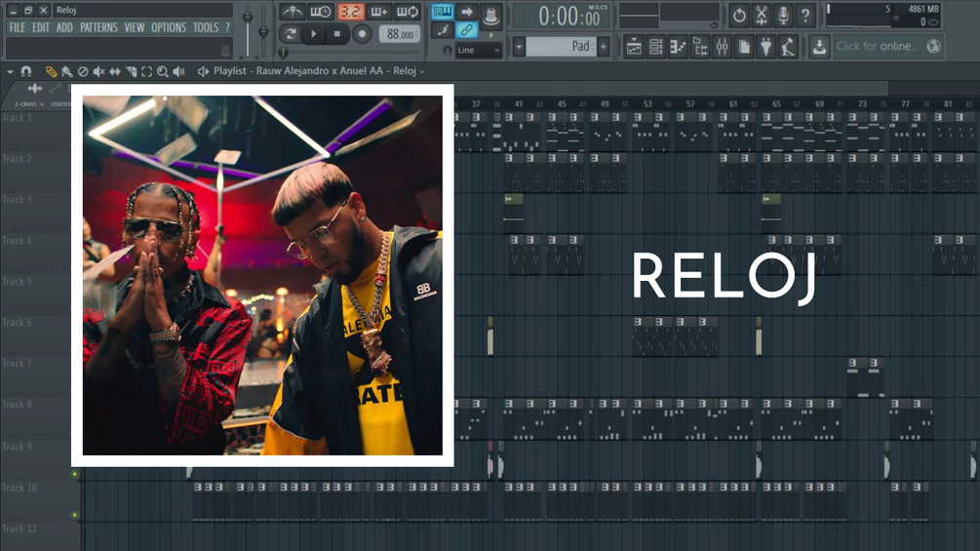Click the download content library icon
The height and width of the screenshot is (551, 980).
pos(819,46)
